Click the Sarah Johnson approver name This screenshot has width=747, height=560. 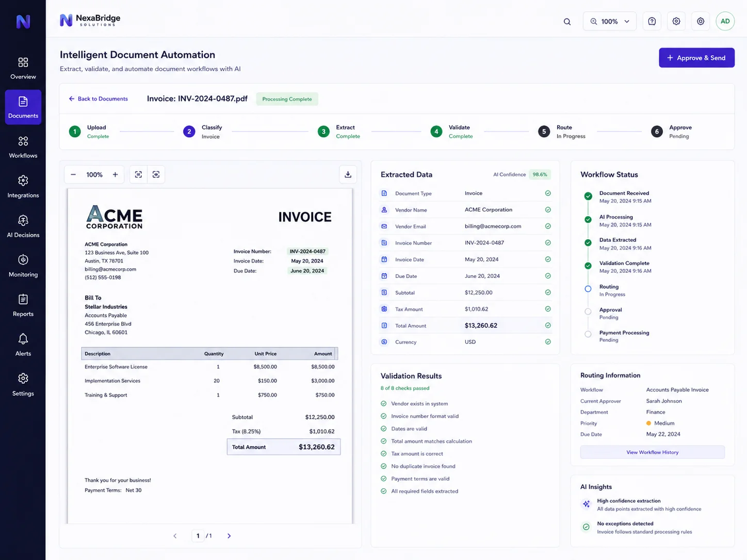click(664, 401)
